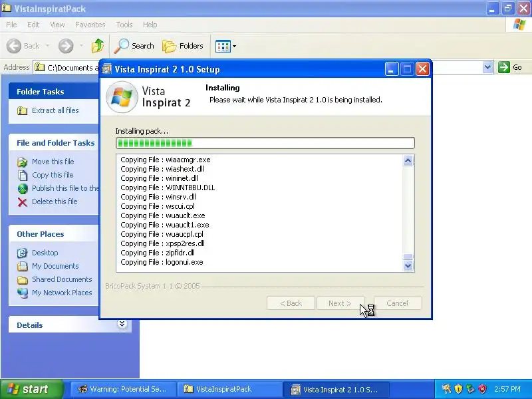The width and height of the screenshot is (532, 399).
Task: Open the View menu
Action: point(57,25)
